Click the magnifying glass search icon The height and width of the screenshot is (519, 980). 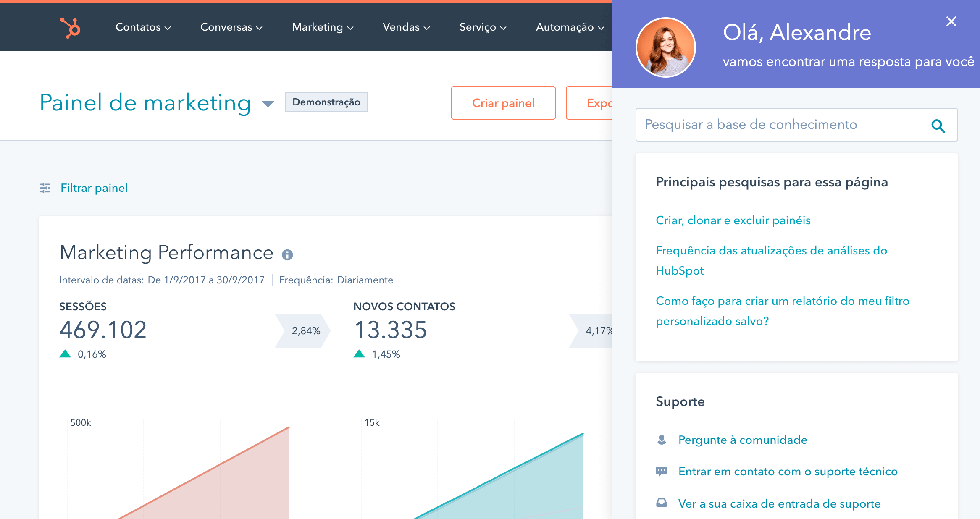[938, 126]
